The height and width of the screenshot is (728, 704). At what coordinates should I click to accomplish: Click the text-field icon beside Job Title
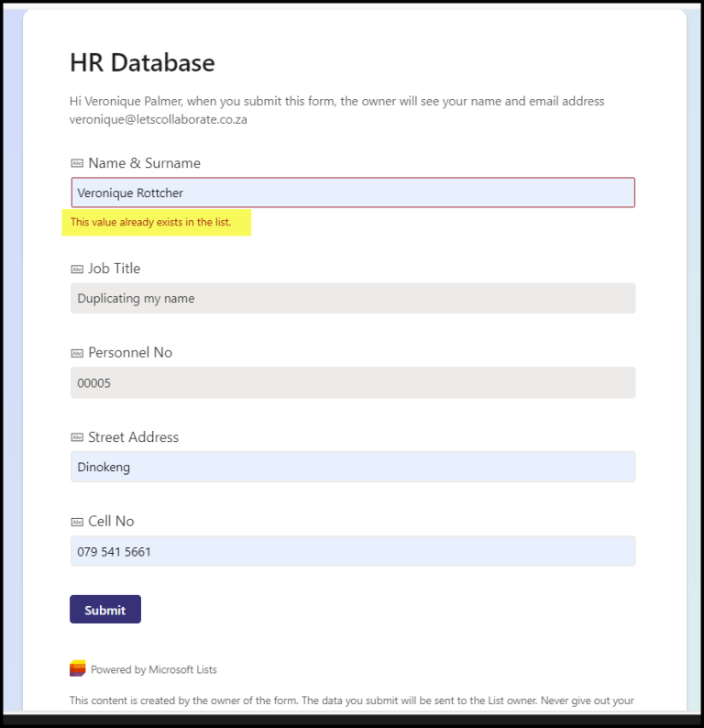[x=77, y=270]
